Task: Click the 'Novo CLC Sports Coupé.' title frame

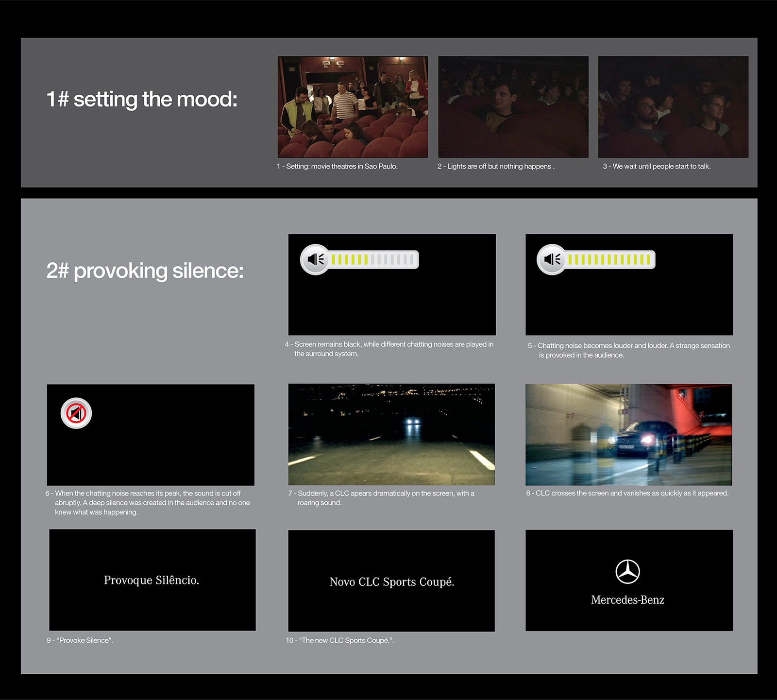Action: click(391, 581)
